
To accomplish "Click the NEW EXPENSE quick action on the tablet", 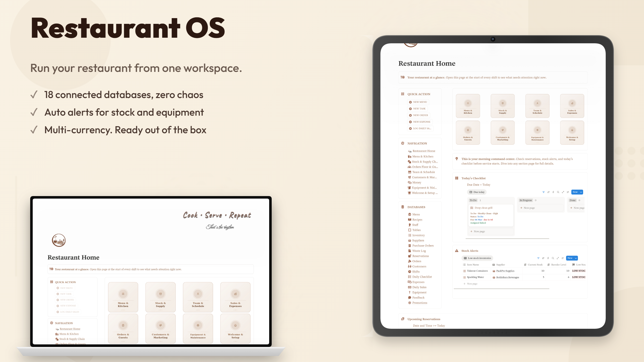I will (x=420, y=122).
